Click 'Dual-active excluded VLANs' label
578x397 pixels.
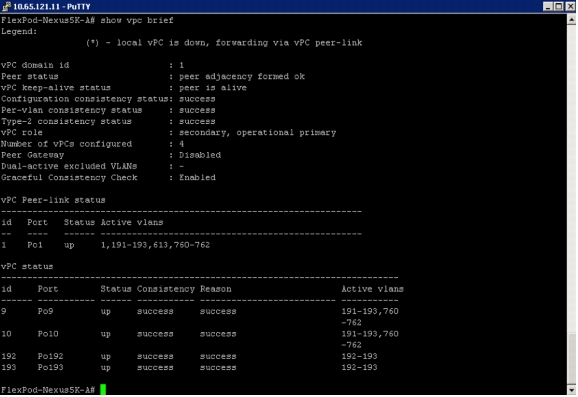pyautogui.click(x=69, y=166)
